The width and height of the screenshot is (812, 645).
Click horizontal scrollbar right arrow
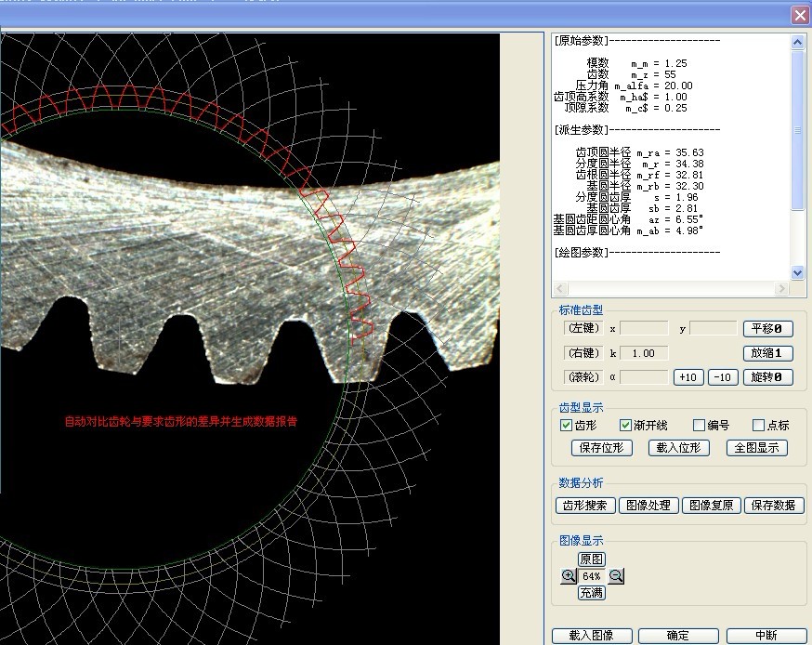[x=781, y=288]
